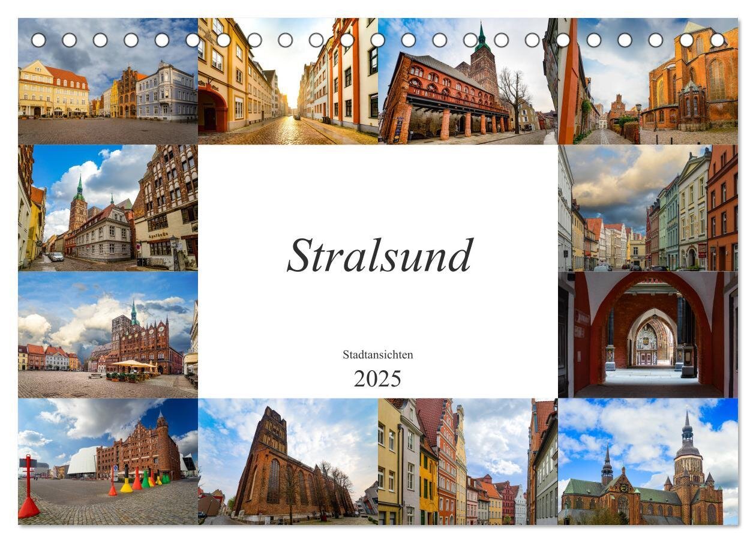Click the Stralsund title text
Image resolution: width=756 pixels, height=543 pixels.
tap(380, 256)
